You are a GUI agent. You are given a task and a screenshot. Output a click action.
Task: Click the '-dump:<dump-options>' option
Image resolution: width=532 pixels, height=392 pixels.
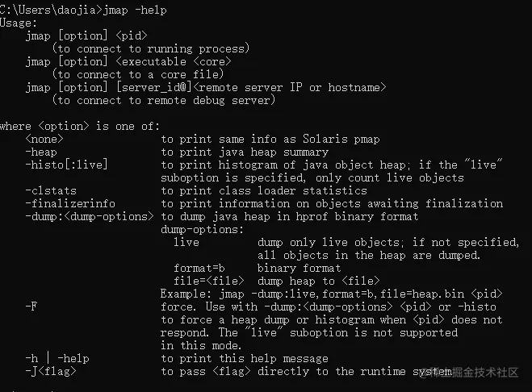(x=90, y=216)
